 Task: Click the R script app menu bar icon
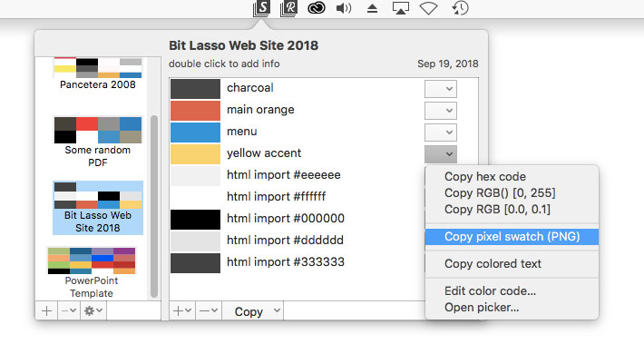[288, 9]
